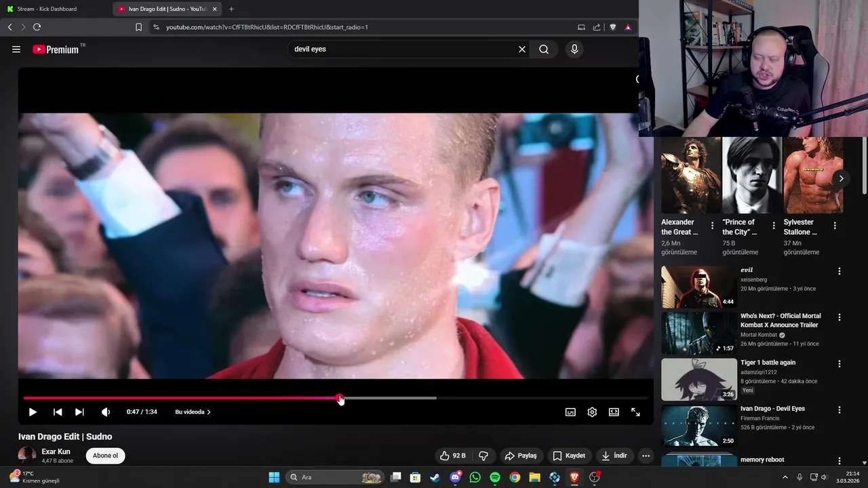The width and height of the screenshot is (868, 488).
Task: Open 'Prince of the City' short thumbnail
Action: (752, 176)
